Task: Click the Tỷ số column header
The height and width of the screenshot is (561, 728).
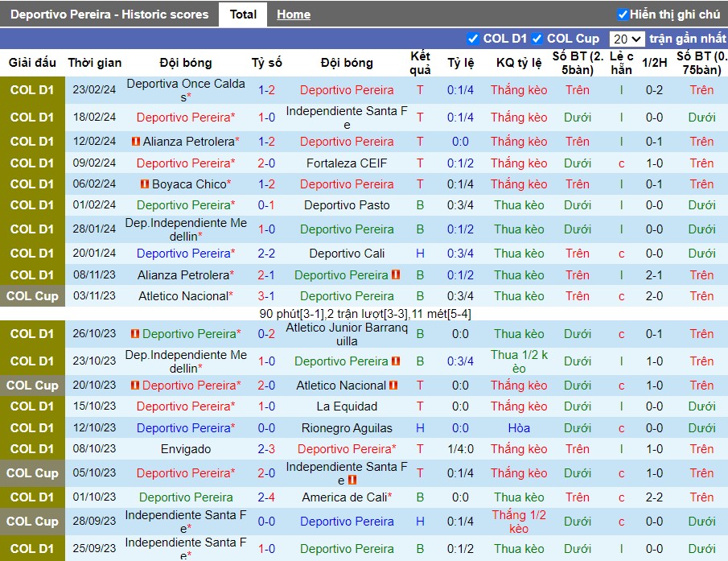Action: pyautogui.click(x=266, y=63)
